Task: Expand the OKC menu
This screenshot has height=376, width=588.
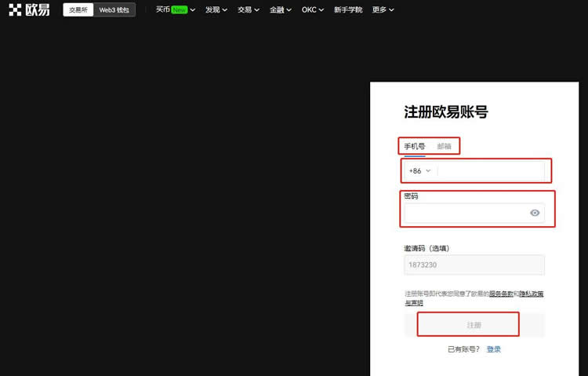Action: 313,10
